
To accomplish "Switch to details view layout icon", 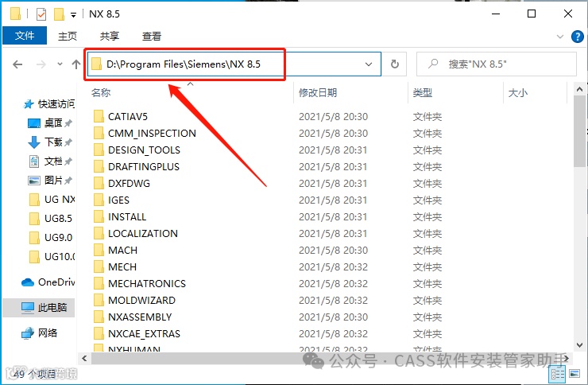I will pos(557,374).
